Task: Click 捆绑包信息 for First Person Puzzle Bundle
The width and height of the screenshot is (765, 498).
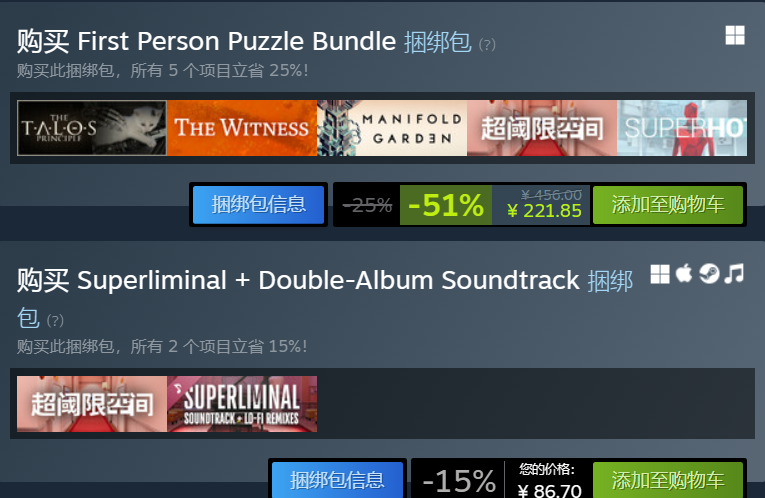Action: coord(259,204)
